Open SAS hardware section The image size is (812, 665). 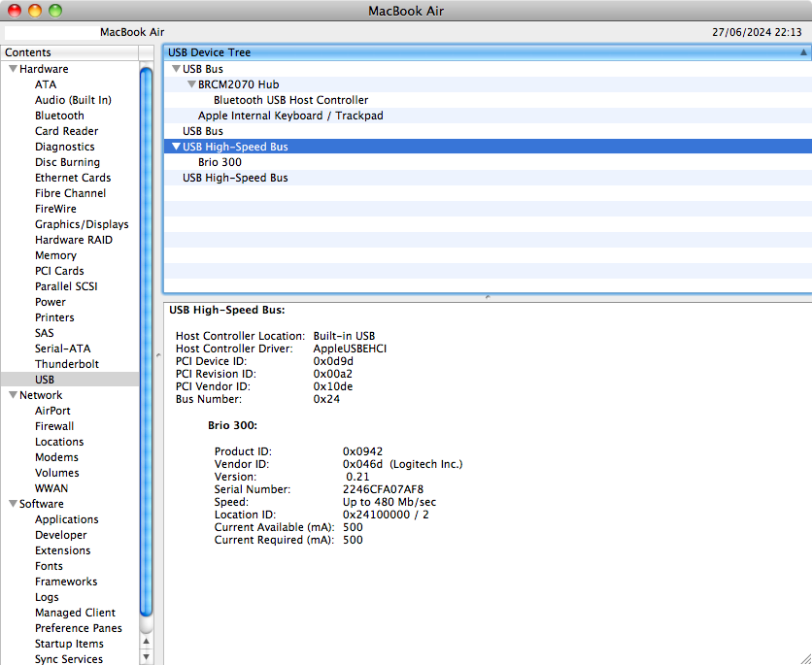[44, 333]
